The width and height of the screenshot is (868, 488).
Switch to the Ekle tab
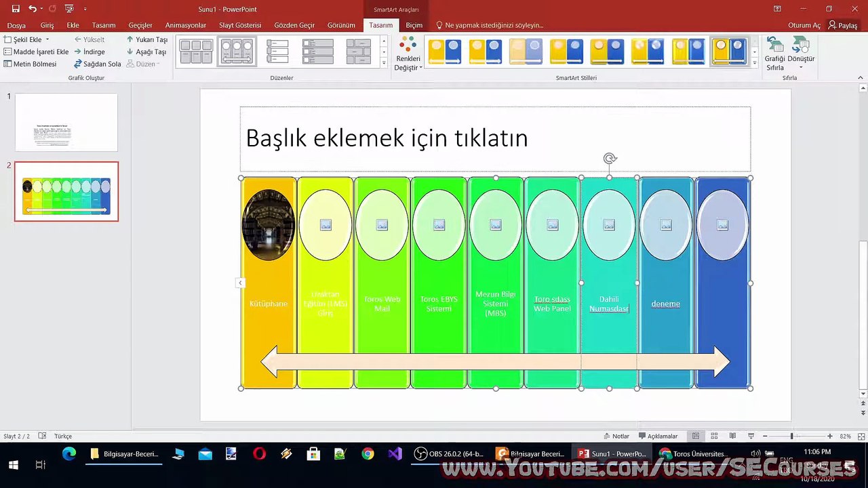(x=73, y=25)
